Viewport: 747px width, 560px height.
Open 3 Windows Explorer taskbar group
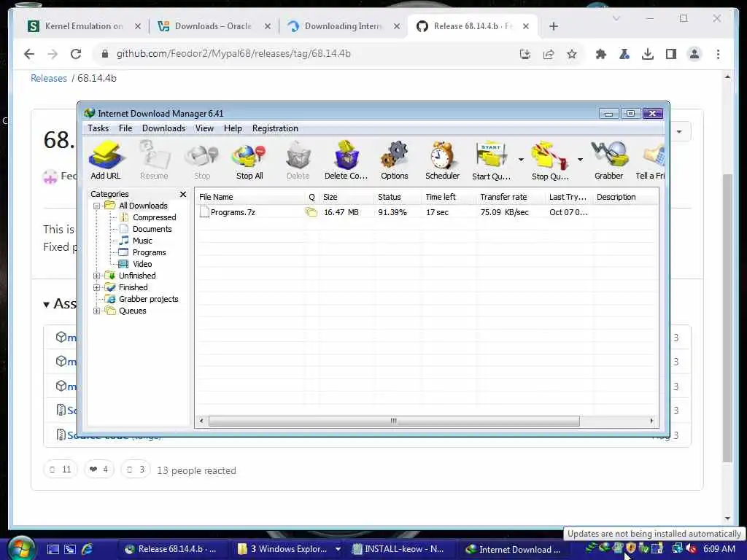[x=290, y=549]
